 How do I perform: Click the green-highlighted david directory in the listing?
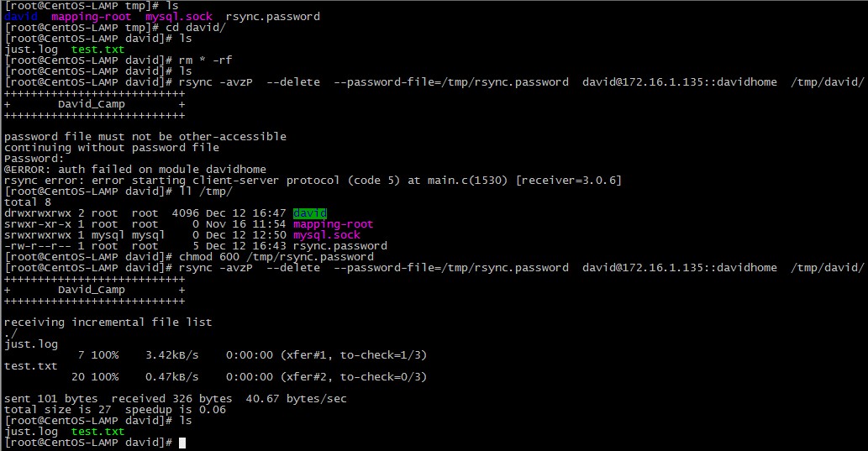(x=309, y=213)
